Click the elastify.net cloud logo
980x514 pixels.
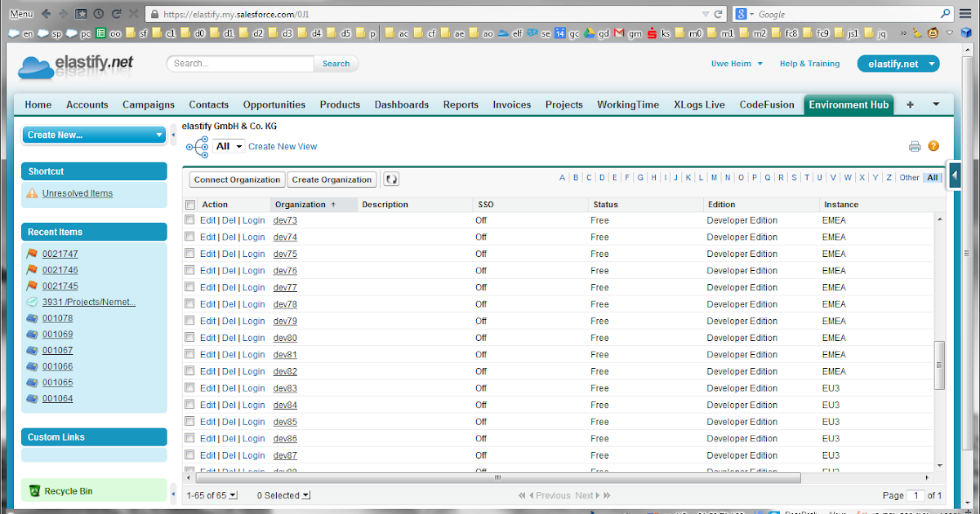76,65
